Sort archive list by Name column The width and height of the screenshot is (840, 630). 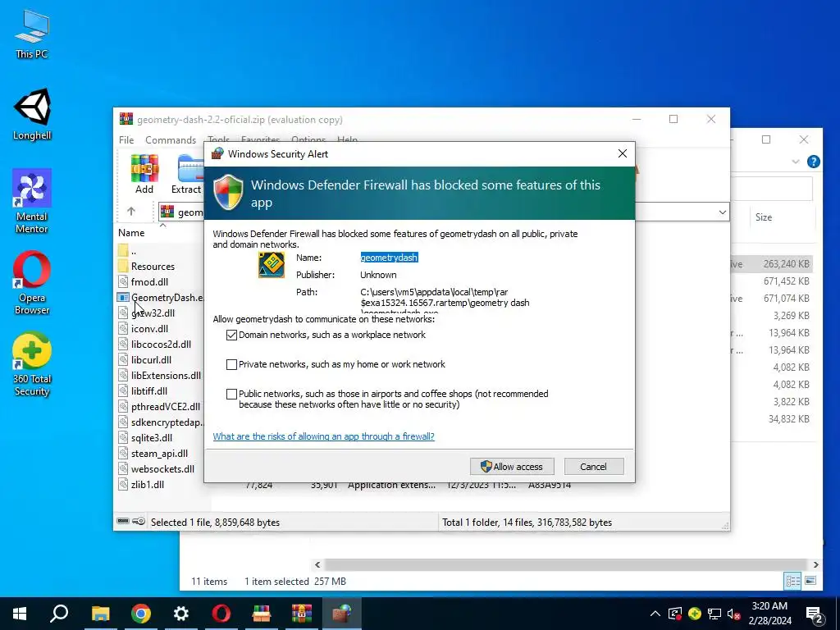tap(131, 232)
